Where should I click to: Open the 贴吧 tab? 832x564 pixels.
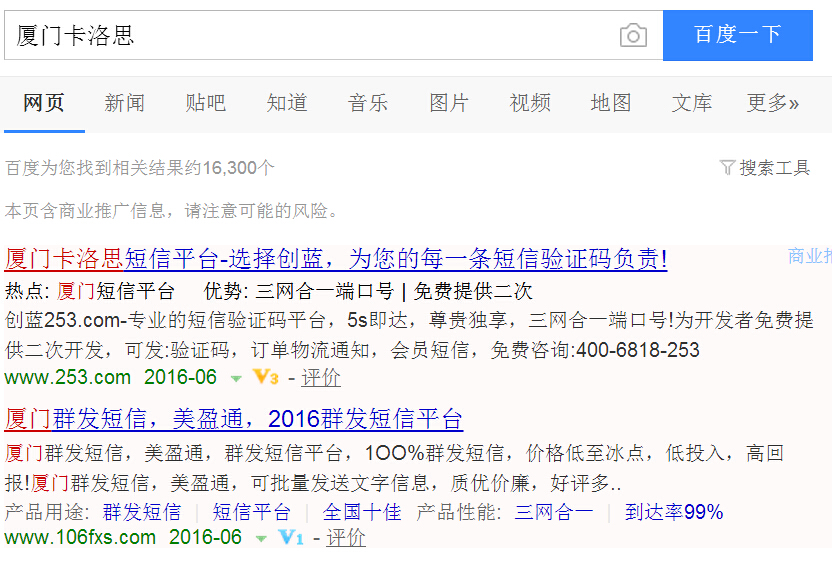tap(205, 103)
